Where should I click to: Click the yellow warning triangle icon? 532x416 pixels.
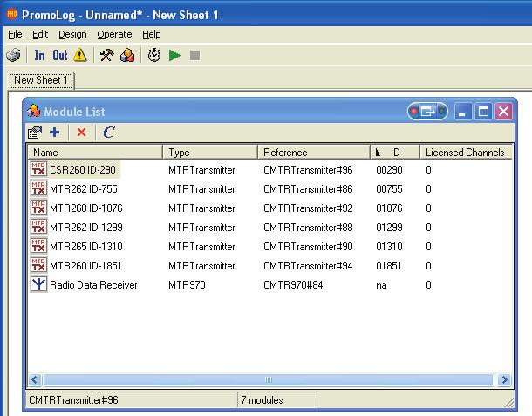point(80,55)
